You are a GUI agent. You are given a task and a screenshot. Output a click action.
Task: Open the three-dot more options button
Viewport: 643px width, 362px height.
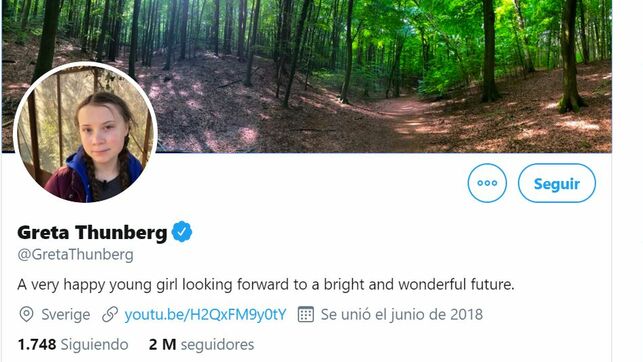coord(487,183)
